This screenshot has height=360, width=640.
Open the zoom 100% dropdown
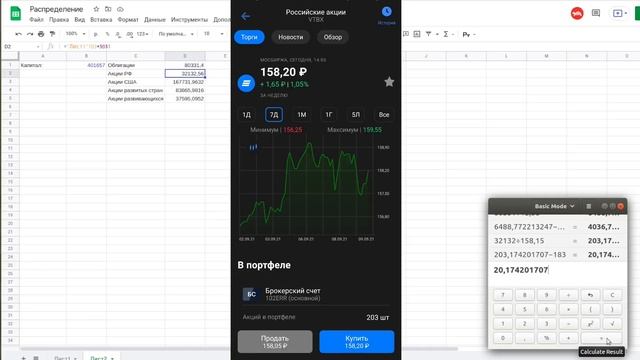75,34
